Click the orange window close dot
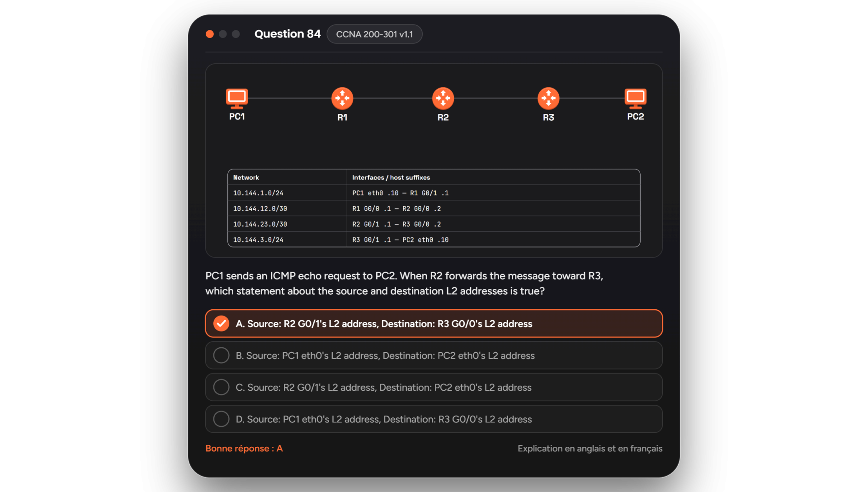 (210, 34)
